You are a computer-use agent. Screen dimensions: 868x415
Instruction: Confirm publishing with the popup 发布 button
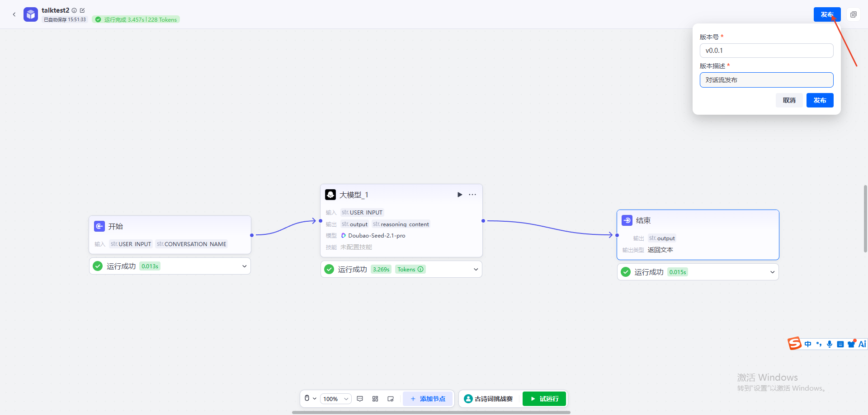pos(820,100)
